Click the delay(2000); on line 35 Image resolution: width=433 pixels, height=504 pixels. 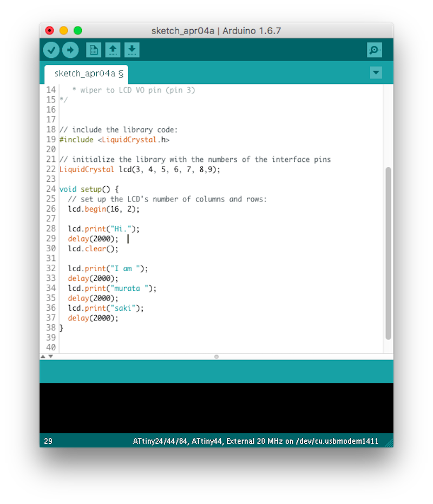93,298
